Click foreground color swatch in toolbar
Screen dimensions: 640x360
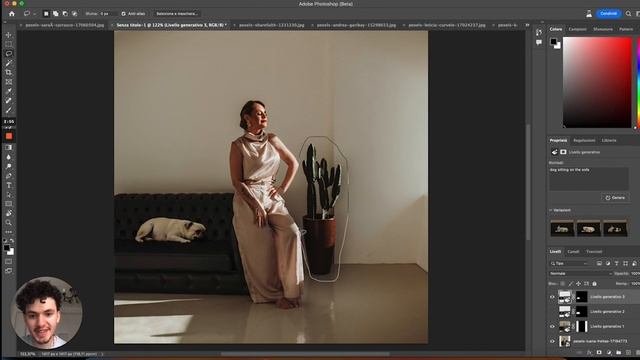coord(7,248)
